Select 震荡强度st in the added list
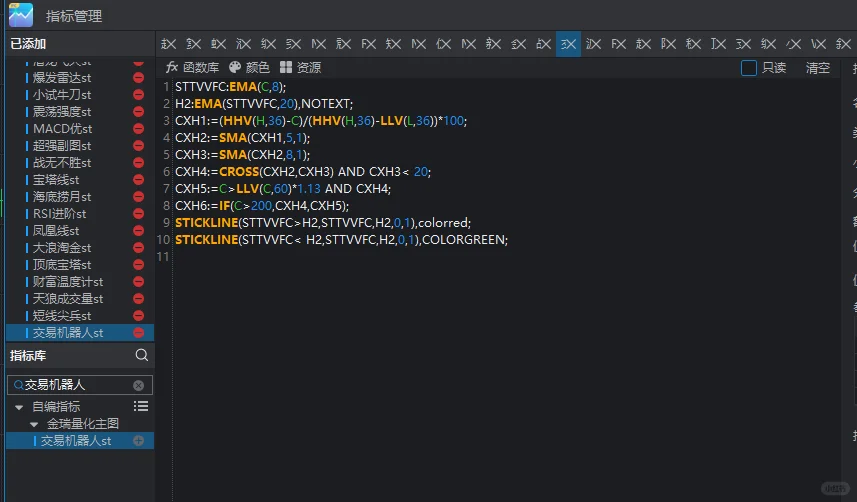 (x=62, y=112)
